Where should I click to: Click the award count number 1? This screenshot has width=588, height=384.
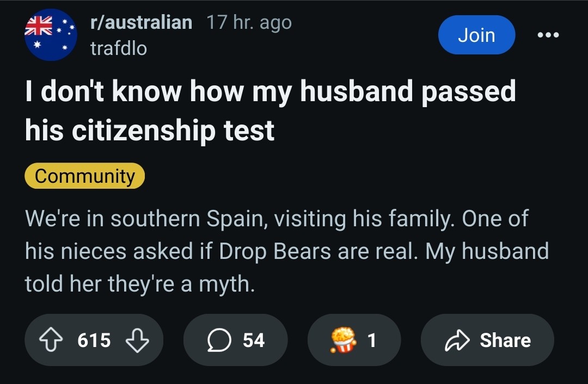click(x=372, y=340)
